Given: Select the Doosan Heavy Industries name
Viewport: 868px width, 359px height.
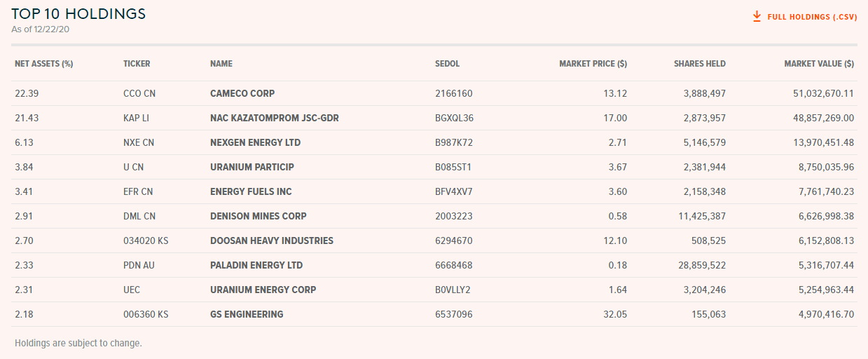Looking at the screenshot, I should tap(271, 241).
